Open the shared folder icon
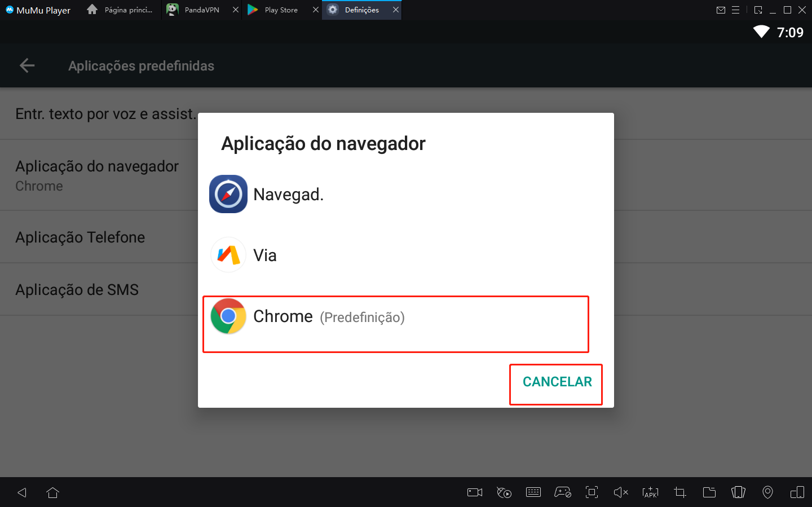This screenshot has width=812, height=507. pyautogui.click(x=709, y=492)
